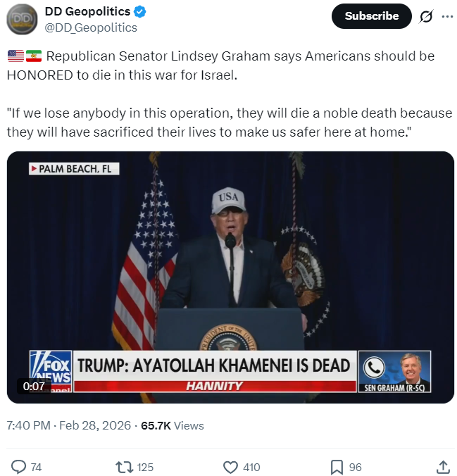The image size is (457, 476).
Task: View the 65.7K Views analytics
Action: (x=173, y=425)
